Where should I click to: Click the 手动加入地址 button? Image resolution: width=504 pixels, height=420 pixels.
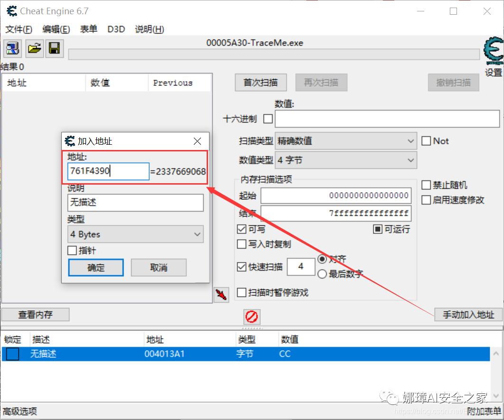pyautogui.click(x=468, y=315)
